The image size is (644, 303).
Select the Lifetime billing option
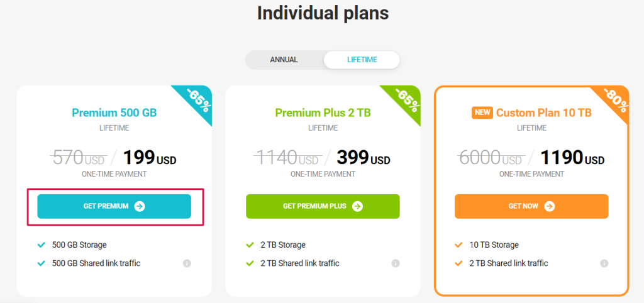[x=362, y=60]
